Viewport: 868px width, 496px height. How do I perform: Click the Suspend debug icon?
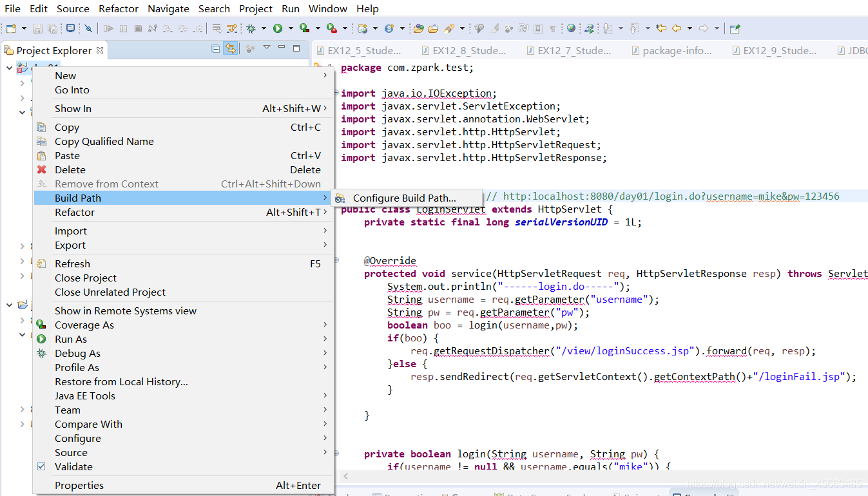coord(123,28)
